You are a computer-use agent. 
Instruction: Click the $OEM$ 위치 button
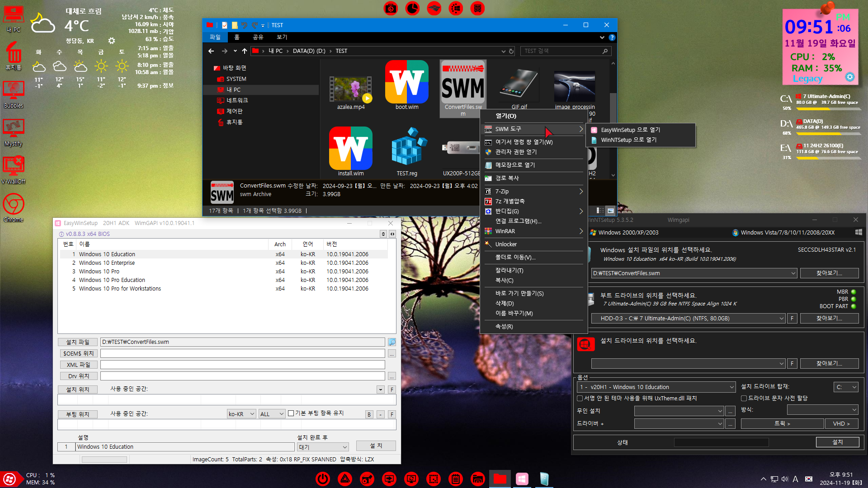click(x=78, y=354)
